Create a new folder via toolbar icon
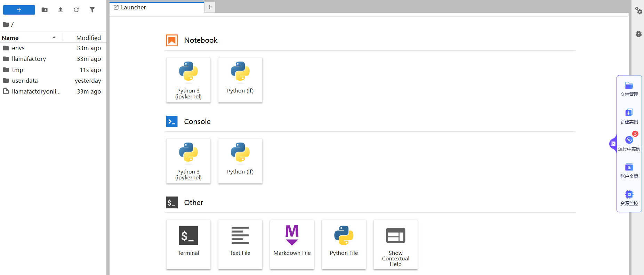This screenshot has width=644, height=275. 45,10
